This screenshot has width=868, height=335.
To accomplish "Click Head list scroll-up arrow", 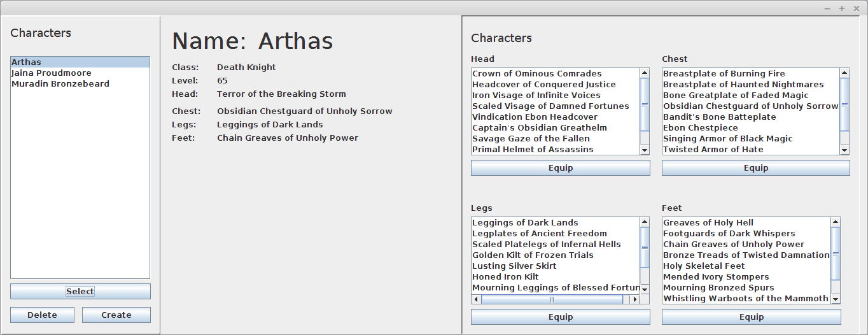I will click(x=645, y=73).
